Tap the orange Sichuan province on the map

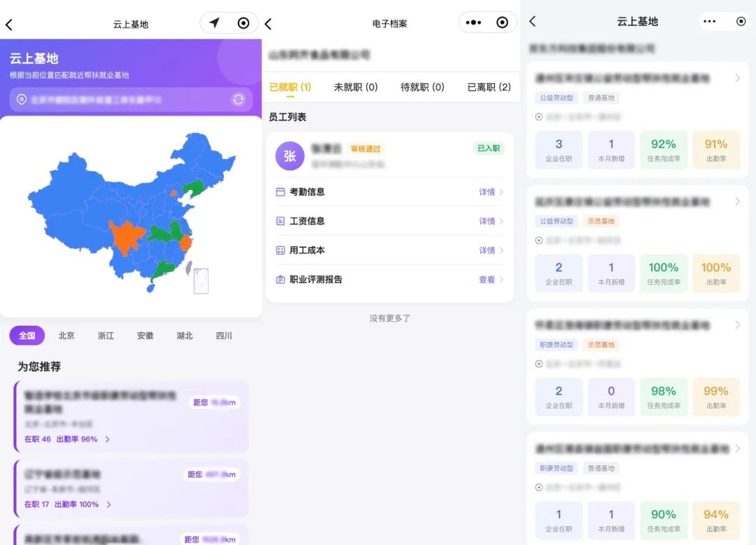tap(126, 237)
